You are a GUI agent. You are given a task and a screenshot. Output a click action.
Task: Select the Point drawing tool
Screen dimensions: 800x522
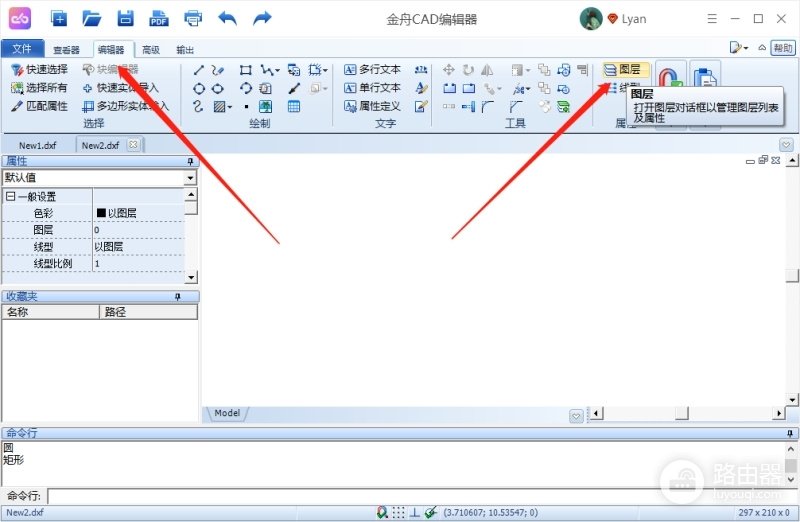point(246,107)
